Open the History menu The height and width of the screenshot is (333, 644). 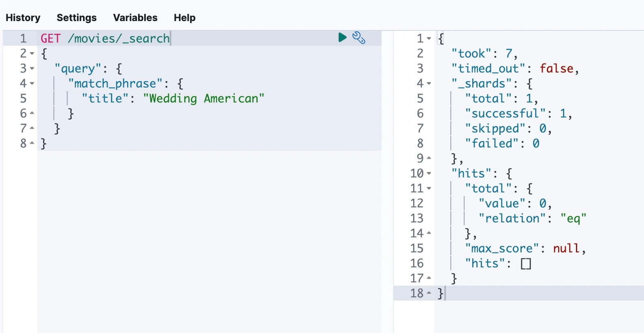(x=23, y=18)
